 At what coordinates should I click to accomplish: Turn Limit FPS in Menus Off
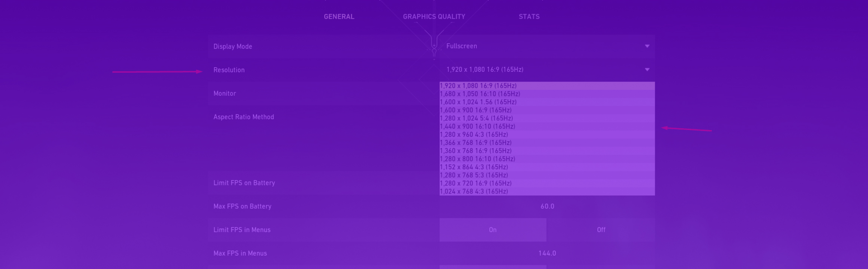click(601, 230)
